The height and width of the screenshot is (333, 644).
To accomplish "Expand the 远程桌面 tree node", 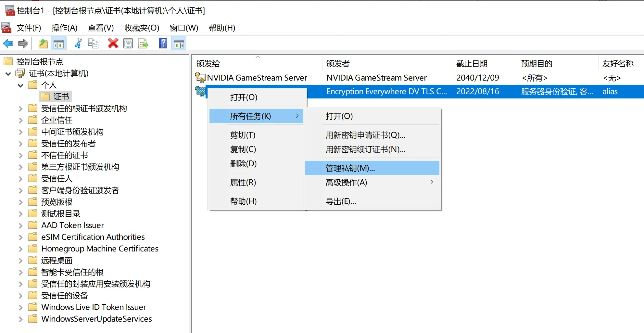I will [x=20, y=261].
